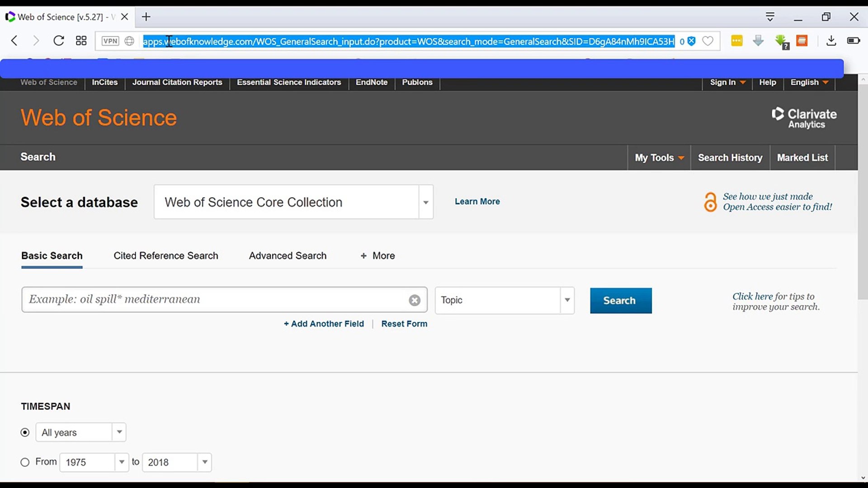Expand the English language menu
868x488 pixels.
coord(809,82)
